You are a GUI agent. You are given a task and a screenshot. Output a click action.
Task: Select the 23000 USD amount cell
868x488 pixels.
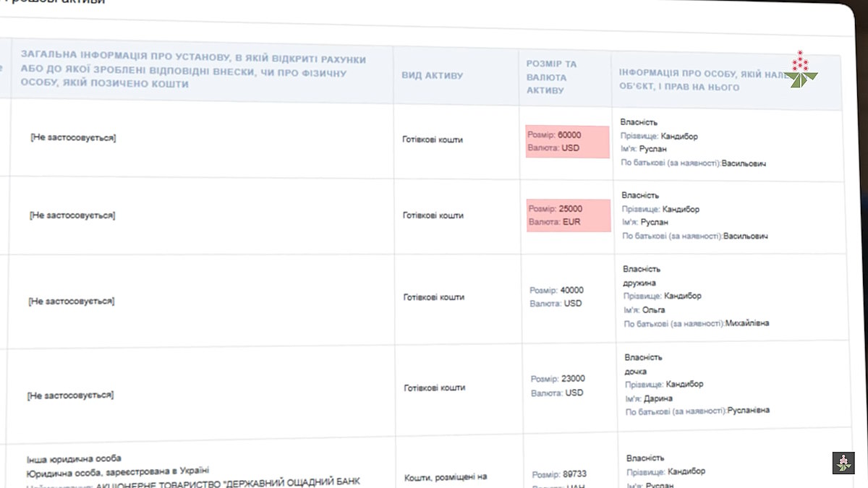[557, 385]
